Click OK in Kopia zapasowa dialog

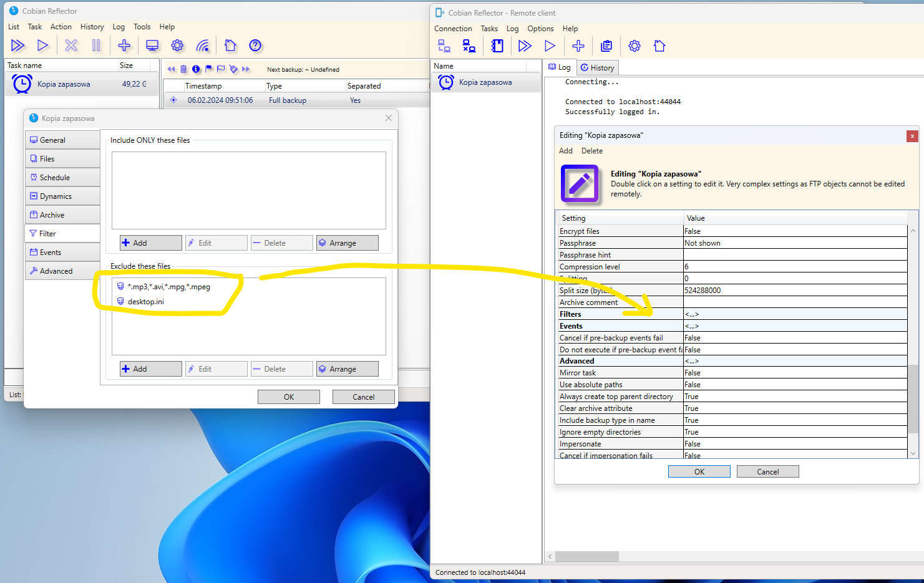(x=289, y=397)
